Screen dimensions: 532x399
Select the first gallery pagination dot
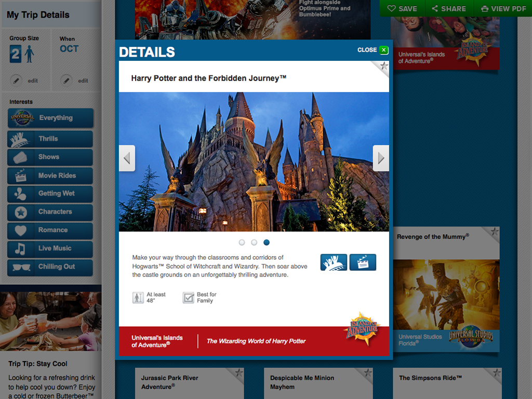(242, 242)
